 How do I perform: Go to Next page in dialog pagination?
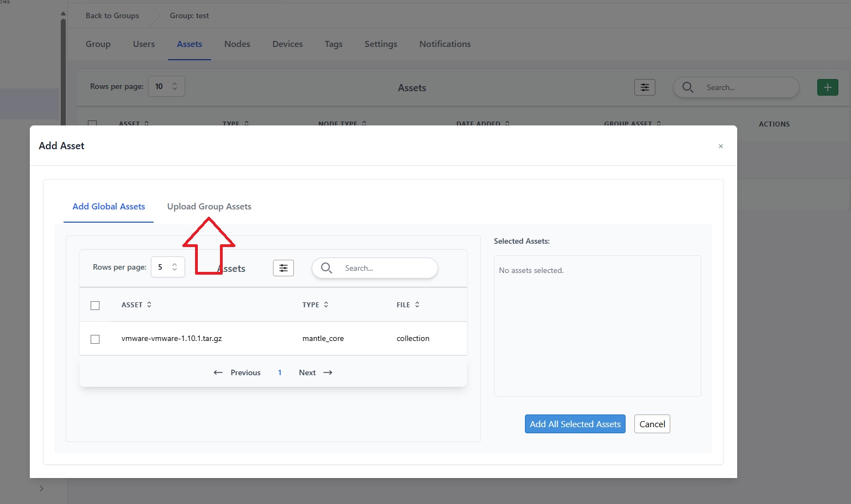click(316, 373)
